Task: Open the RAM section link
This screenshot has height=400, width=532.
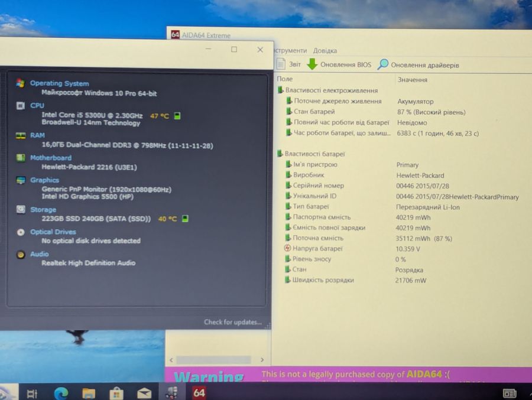Action: (x=37, y=135)
